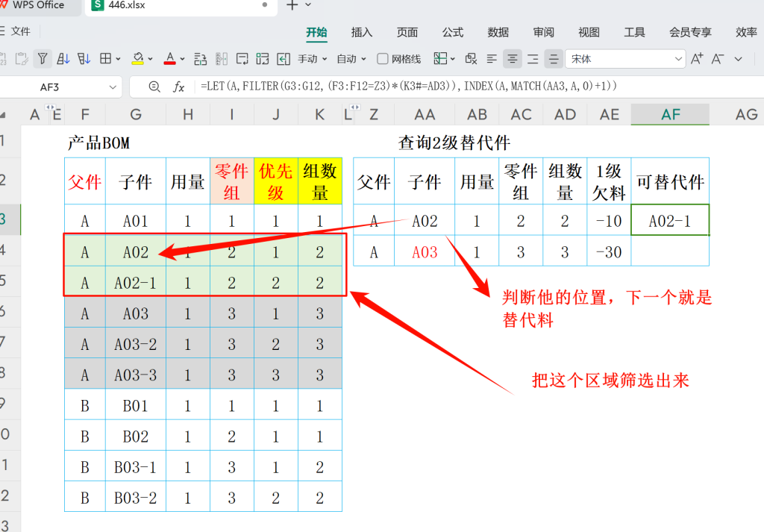Align text left icon
Viewport: 764px width, 532px height.
492,59
